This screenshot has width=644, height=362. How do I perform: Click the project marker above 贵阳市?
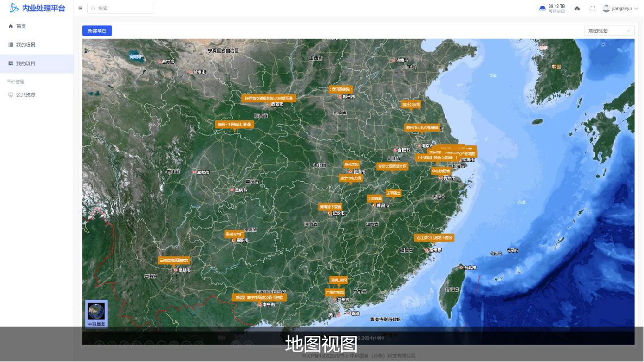point(234,235)
